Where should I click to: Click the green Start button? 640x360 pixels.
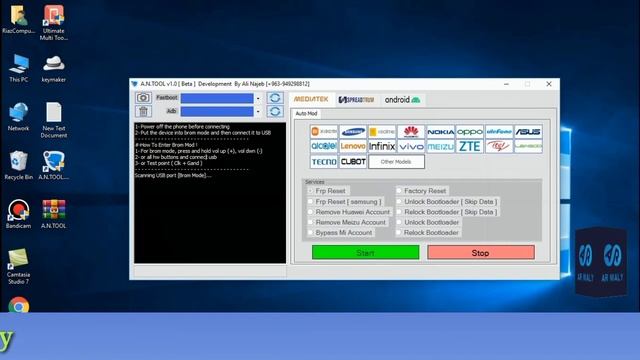365,253
